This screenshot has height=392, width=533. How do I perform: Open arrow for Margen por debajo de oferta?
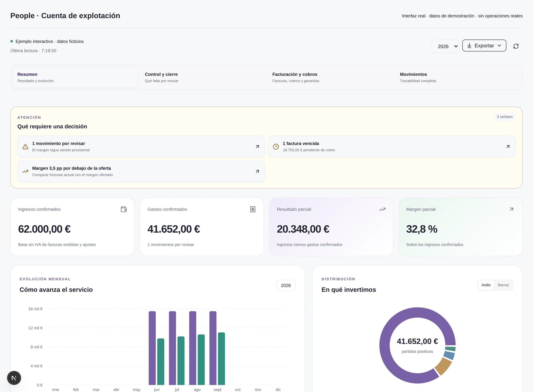pyautogui.click(x=257, y=171)
